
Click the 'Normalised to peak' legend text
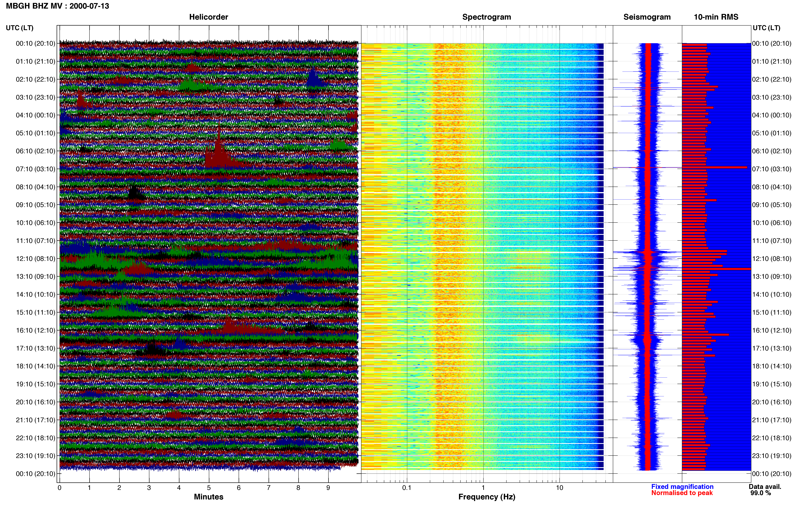click(x=682, y=493)
